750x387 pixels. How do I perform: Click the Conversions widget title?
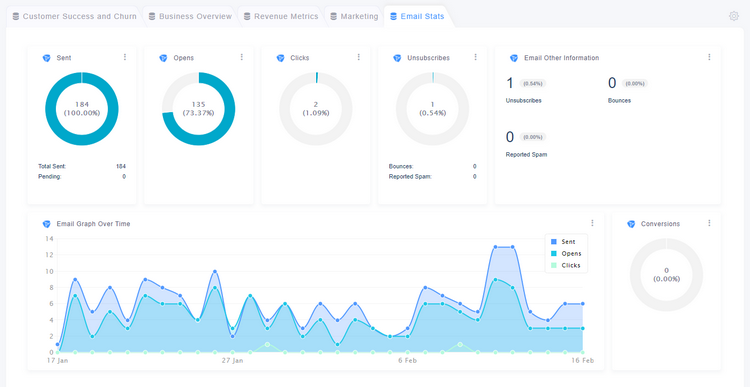[x=660, y=224]
